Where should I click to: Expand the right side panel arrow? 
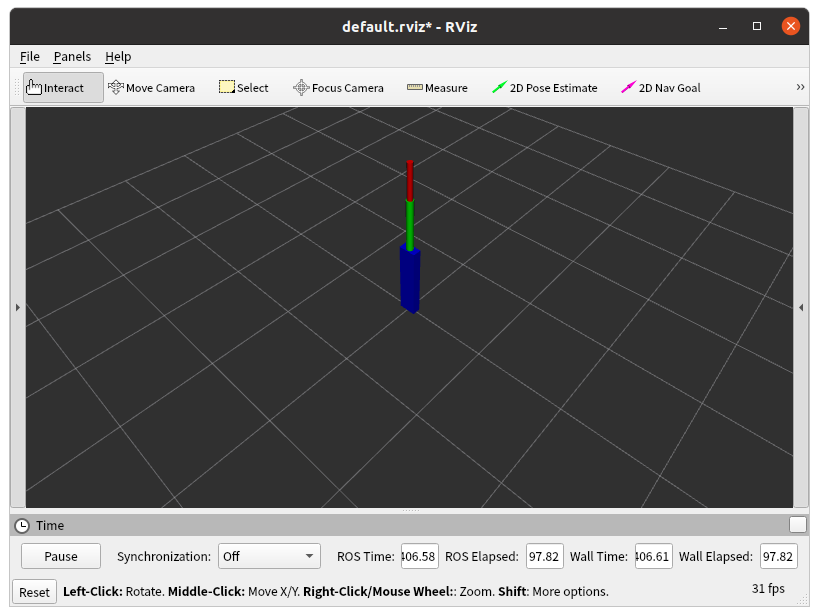click(x=801, y=308)
